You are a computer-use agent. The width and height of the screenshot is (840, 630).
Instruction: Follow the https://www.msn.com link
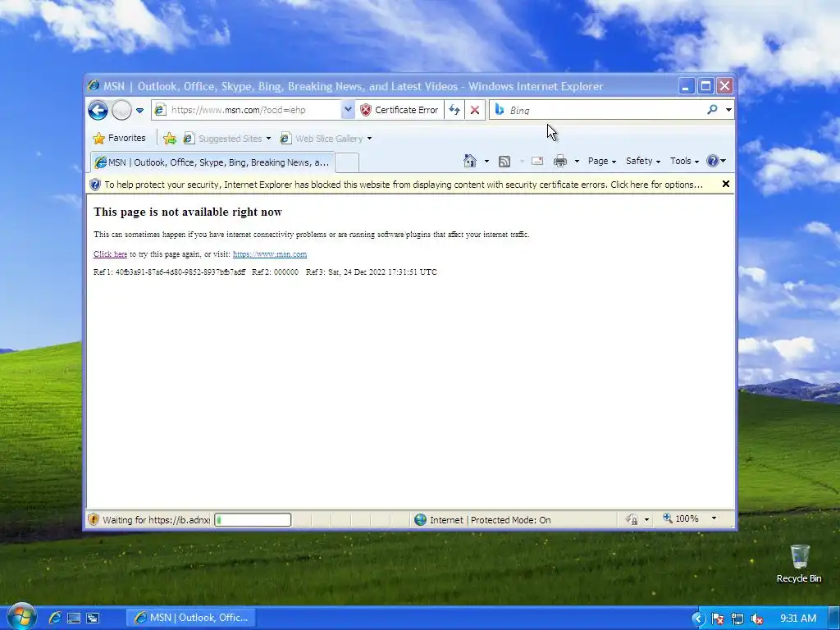[270, 254]
